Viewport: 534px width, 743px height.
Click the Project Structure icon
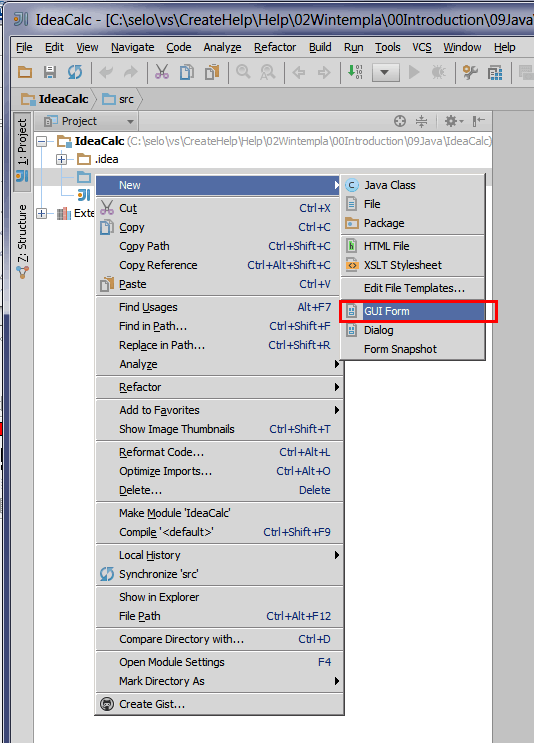point(495,72)
